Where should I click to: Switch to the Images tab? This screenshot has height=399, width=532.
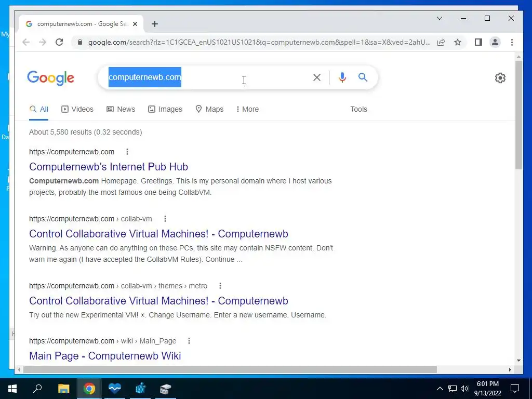[x=165, y=109]
